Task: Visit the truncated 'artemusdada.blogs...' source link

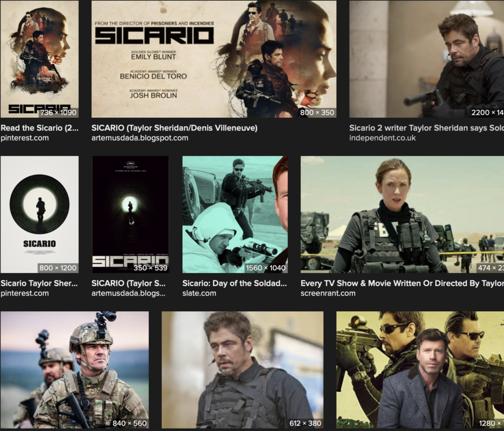Action: [128, 294]
